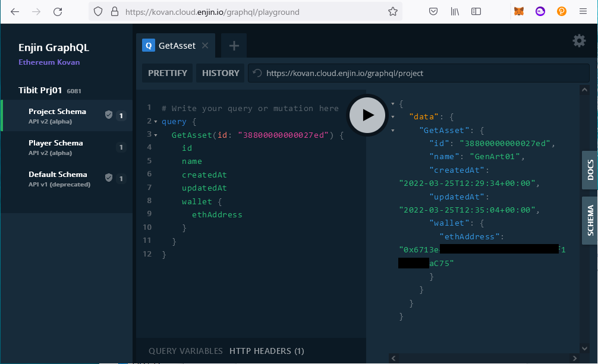
Task: Collapse the query block on line 2
Action: pyautogui.click(x=155, y=122)
